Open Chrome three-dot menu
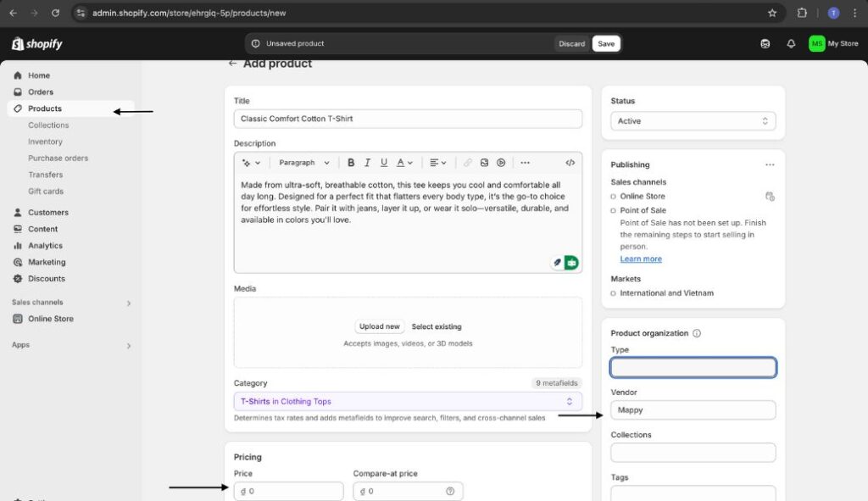The width and height of the screenshot is (868, 501). (854, 13)
